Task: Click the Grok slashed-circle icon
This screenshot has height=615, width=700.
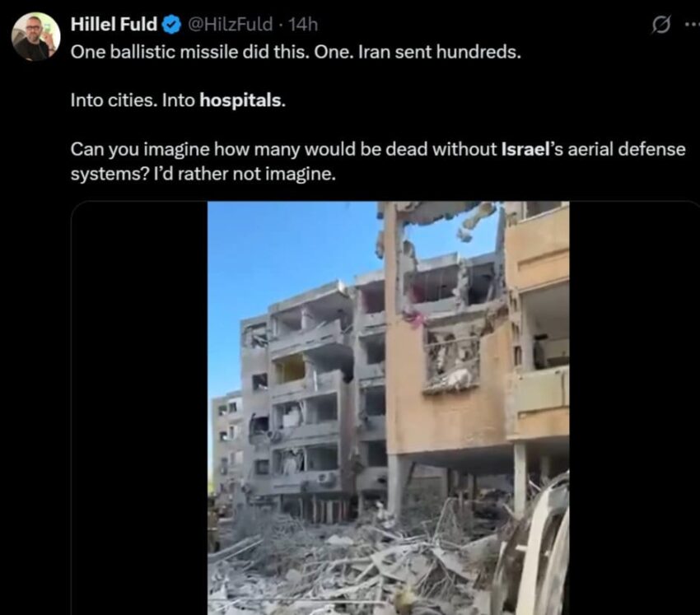Action: point(660,25)
